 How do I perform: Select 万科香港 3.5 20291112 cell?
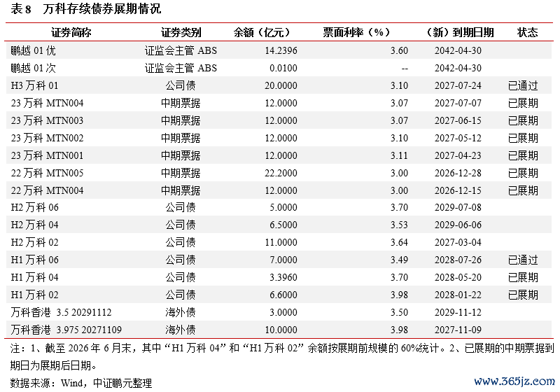[x=61, y=312]
